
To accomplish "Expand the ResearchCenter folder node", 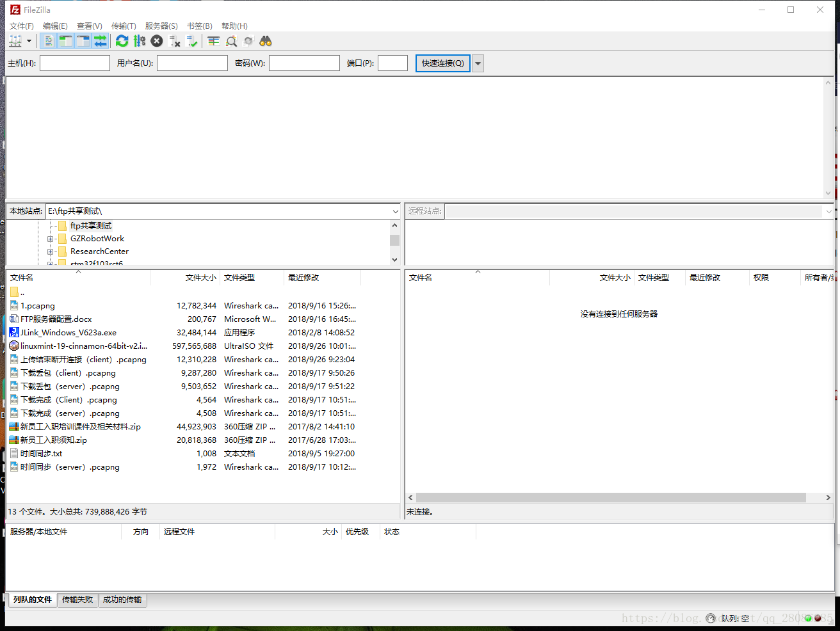I will click(50, 252).
